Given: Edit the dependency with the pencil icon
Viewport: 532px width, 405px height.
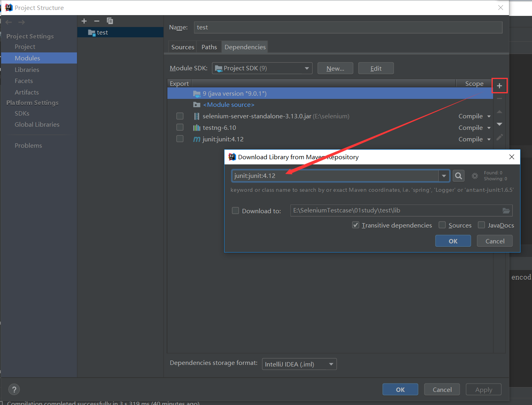Looking at the screenshot, I should pos(499,137).
